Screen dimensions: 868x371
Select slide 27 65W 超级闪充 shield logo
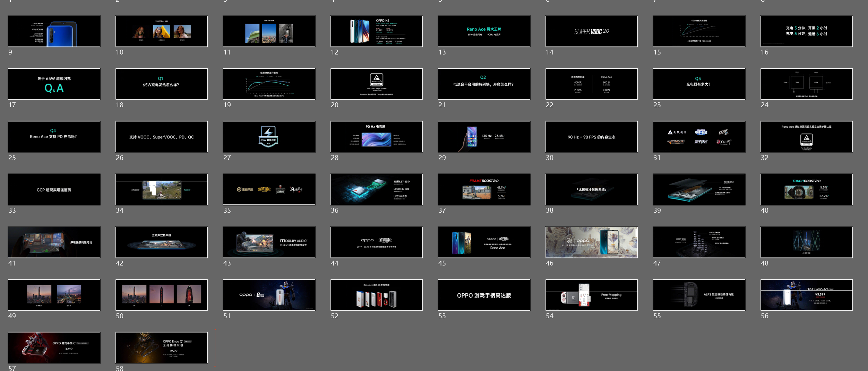(x=269, y=137)
